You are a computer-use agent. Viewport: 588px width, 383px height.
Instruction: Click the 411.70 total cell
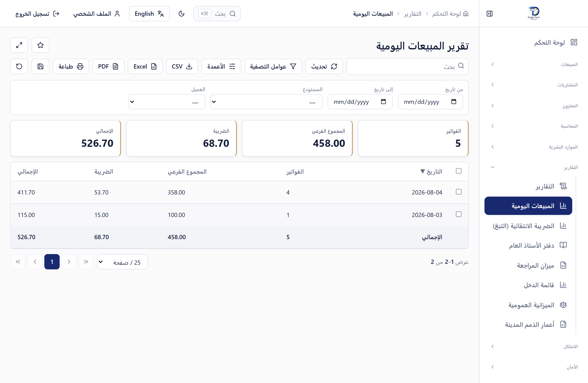point(26,193)
